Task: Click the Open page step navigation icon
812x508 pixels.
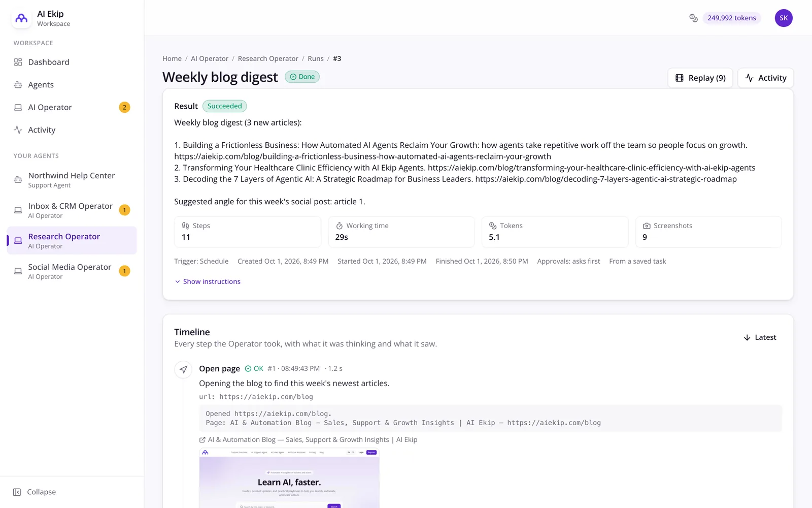Action: click(183, 369)
